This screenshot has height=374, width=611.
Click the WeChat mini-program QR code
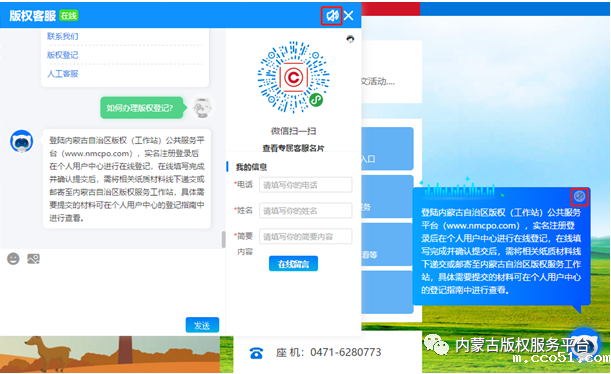coord(293,78)
